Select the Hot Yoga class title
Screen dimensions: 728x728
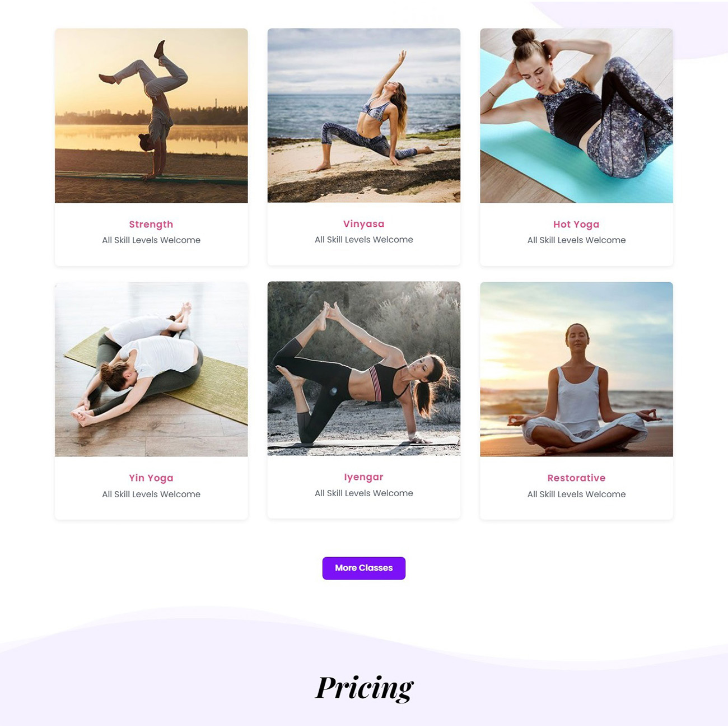pos(577,225)
